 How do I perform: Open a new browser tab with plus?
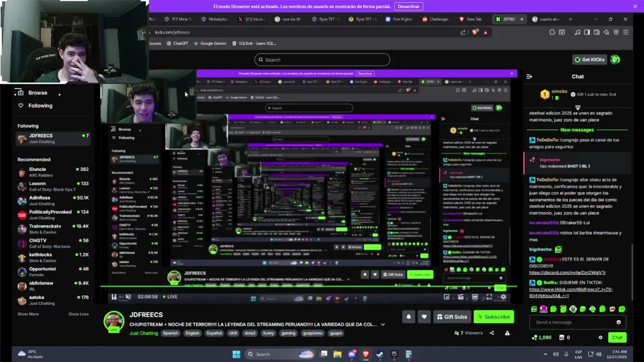571,19
